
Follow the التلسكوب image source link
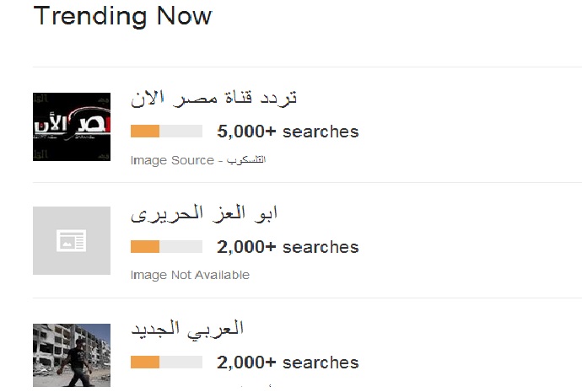(x=247, y=160)
